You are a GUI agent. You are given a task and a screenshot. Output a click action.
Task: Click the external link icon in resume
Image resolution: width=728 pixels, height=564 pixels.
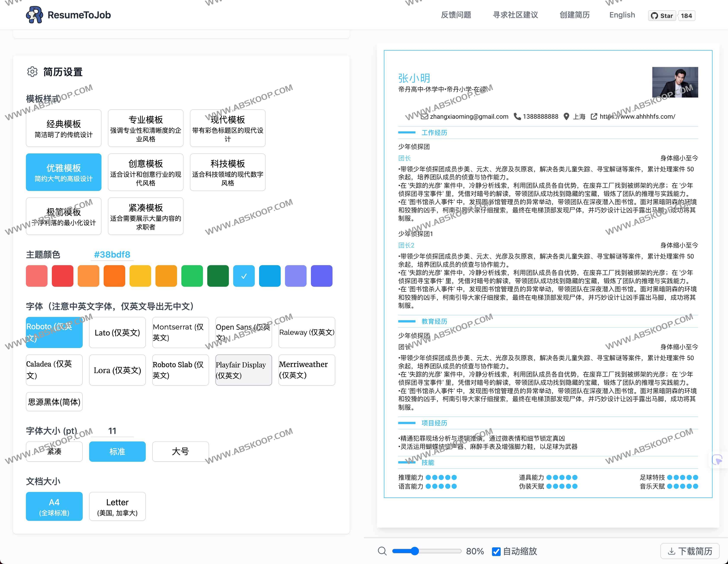coord(594,117)
